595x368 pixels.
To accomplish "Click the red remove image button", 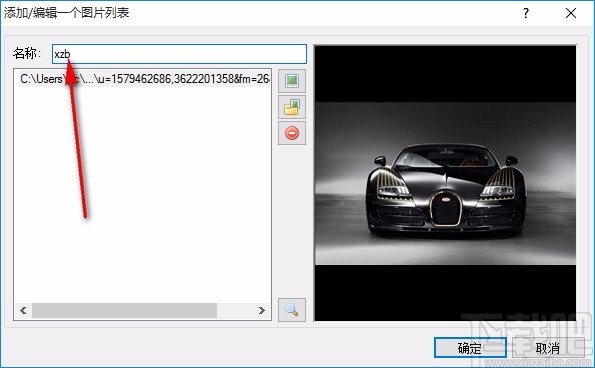I will [292, 133].
